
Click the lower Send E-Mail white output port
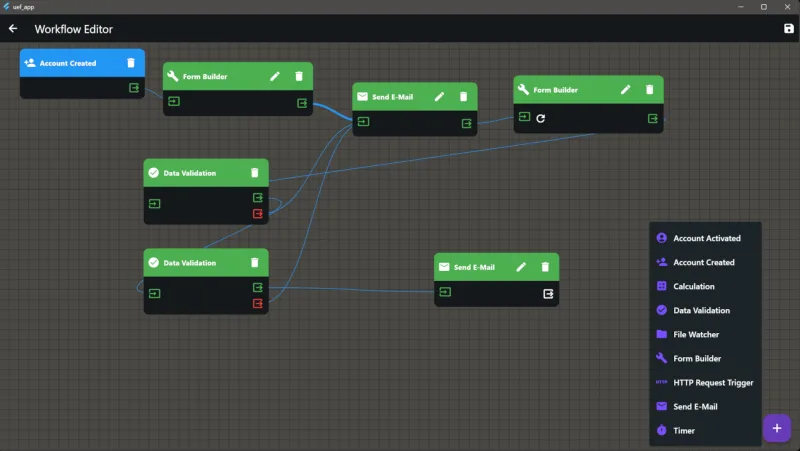(548, 294)
